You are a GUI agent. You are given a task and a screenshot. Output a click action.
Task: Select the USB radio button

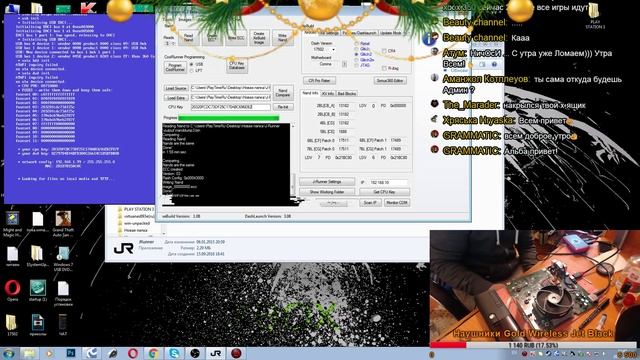click(191, 64)
